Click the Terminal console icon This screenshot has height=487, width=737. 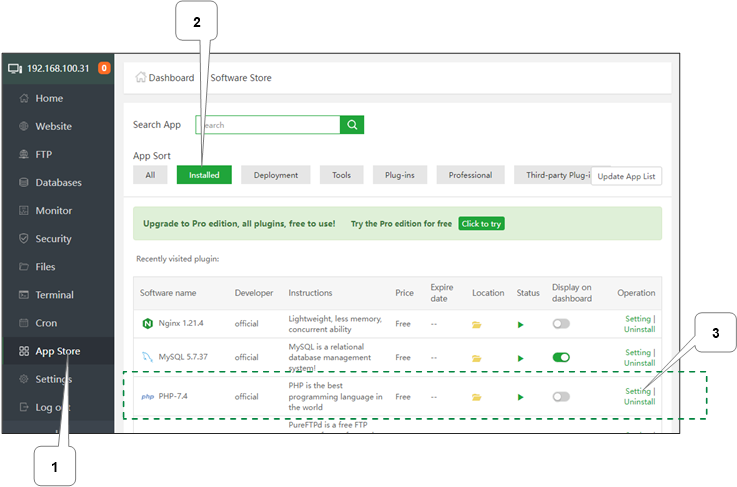(x=24, y=295)
